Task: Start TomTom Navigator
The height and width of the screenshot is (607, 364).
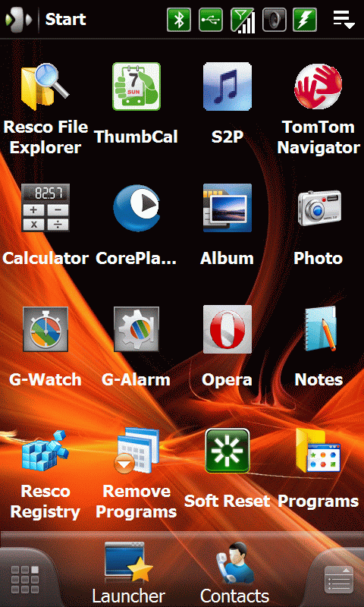Action: tap(318, 86)
